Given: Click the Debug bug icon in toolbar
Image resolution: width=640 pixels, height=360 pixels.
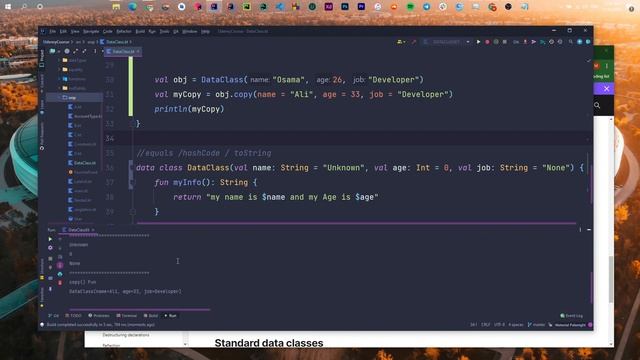Looking at the screenshot, I should 487,42.
